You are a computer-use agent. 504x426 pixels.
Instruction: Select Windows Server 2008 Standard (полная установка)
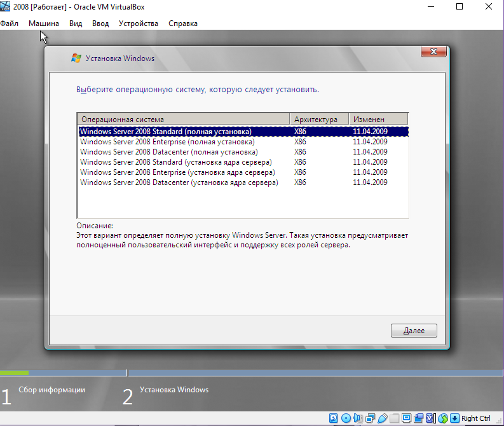tap(243, 132)
